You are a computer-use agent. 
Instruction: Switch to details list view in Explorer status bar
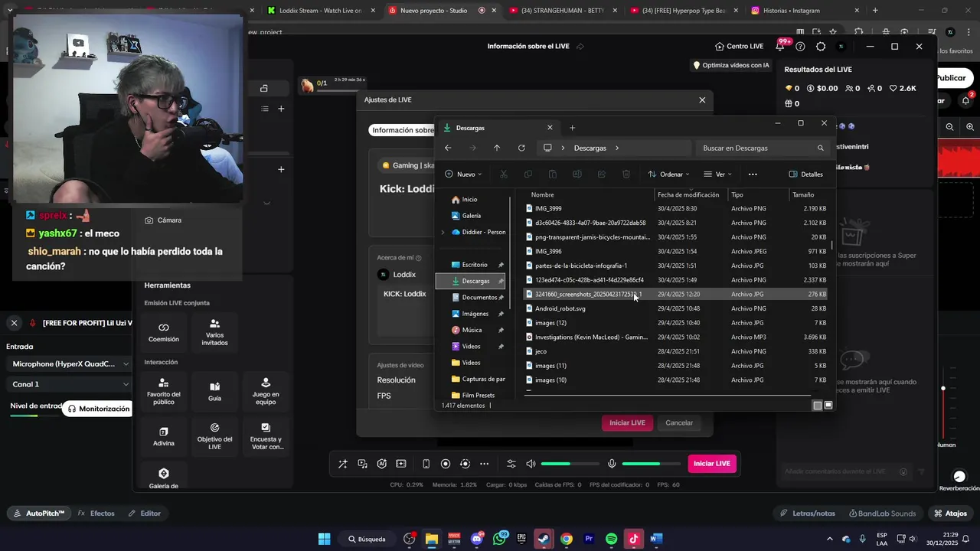[818, 406]
